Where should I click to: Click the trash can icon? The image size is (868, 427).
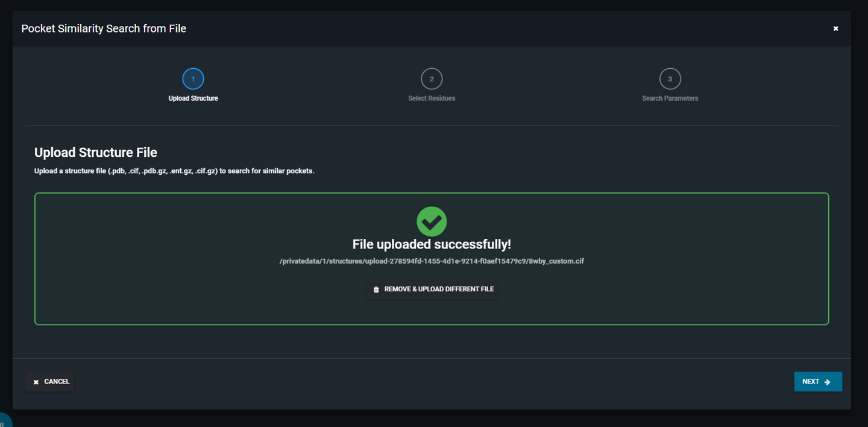[376, 289]
